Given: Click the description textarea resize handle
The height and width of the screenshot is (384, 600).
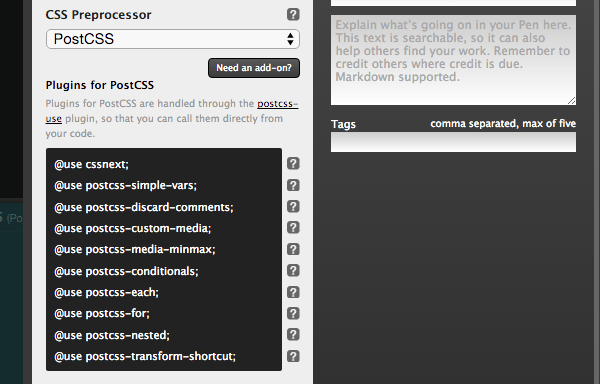Looking at the screenshot, I should (572, 101).
